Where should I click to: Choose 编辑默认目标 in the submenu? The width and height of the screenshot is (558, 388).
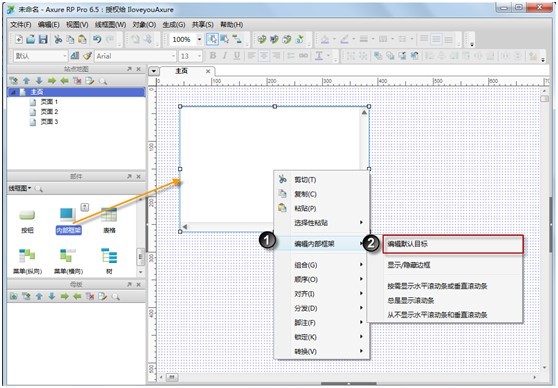(x=453, y=244)
